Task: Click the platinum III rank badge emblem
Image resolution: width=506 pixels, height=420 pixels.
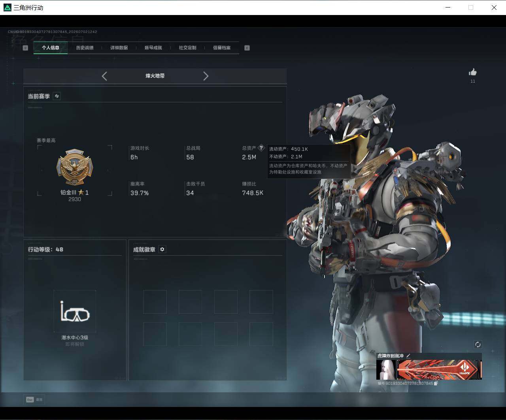Action: tap(75, 168)
